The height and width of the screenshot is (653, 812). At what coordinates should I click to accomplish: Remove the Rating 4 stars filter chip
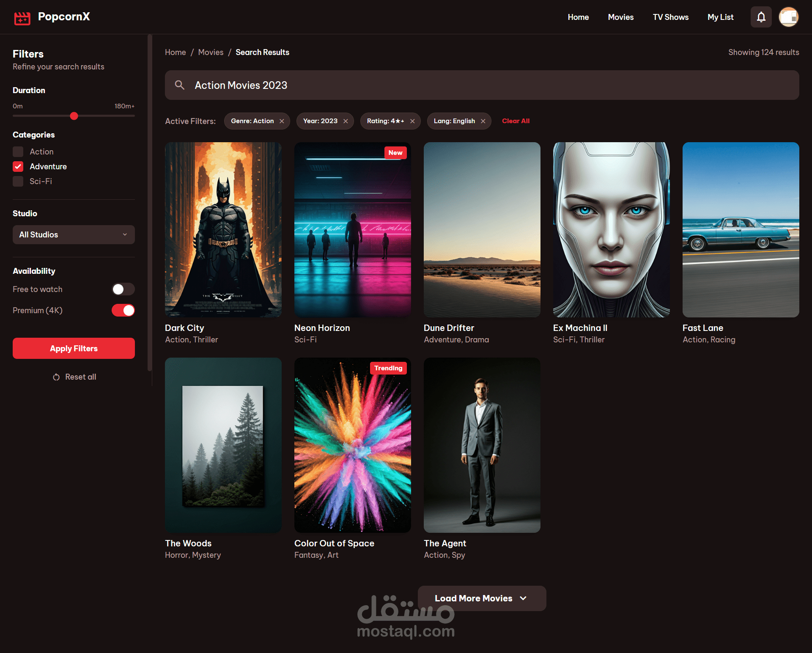pos(412,121)
